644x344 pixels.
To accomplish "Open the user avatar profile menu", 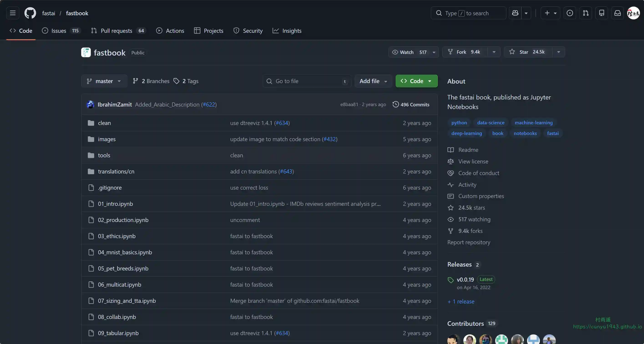I will click(633, 13).
